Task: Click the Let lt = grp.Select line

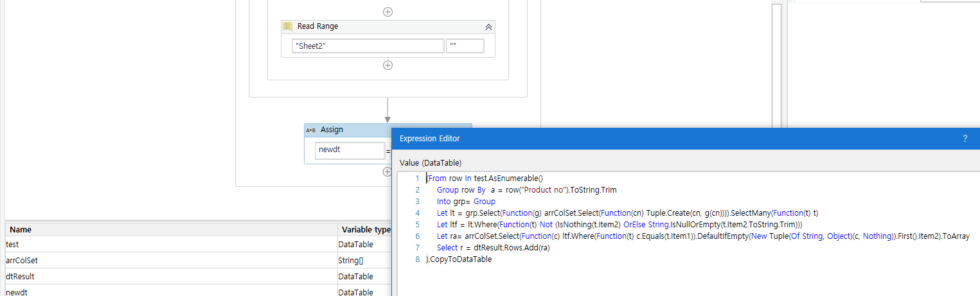Action: click(627, 213)
